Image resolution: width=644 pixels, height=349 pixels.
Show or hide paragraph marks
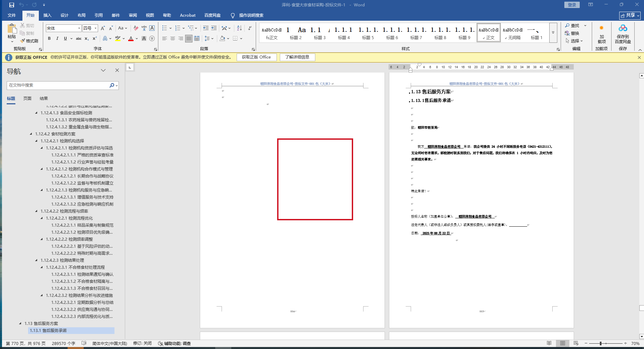250,28
